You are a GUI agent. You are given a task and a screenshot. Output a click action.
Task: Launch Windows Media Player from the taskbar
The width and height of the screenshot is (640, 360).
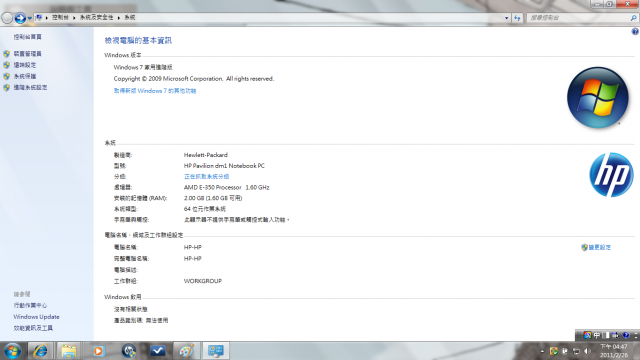[x=98, y=351]
